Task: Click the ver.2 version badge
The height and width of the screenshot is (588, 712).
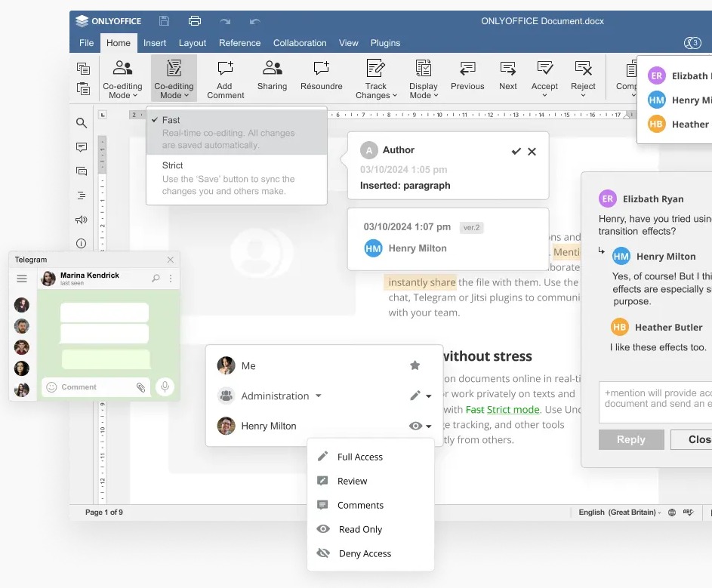Action: click(471, 227)
